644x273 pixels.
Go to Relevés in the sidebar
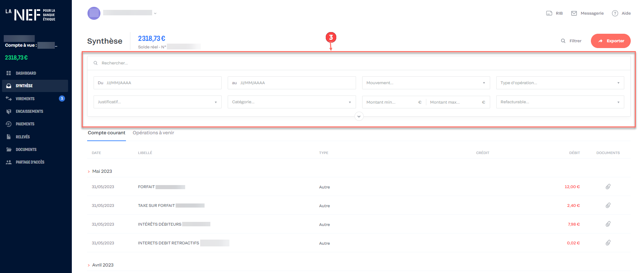(x=22, y=137)
